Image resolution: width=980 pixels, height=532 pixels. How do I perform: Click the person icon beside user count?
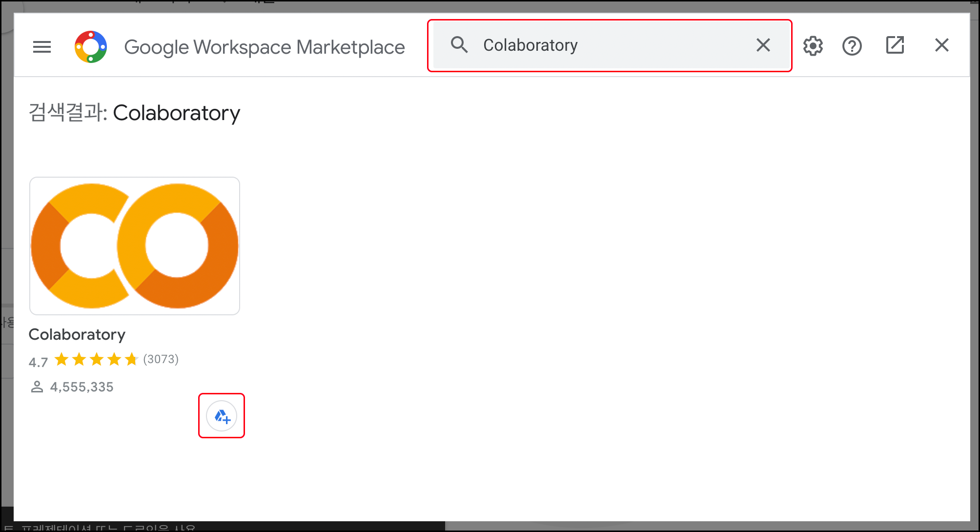[x=37, y=387]
